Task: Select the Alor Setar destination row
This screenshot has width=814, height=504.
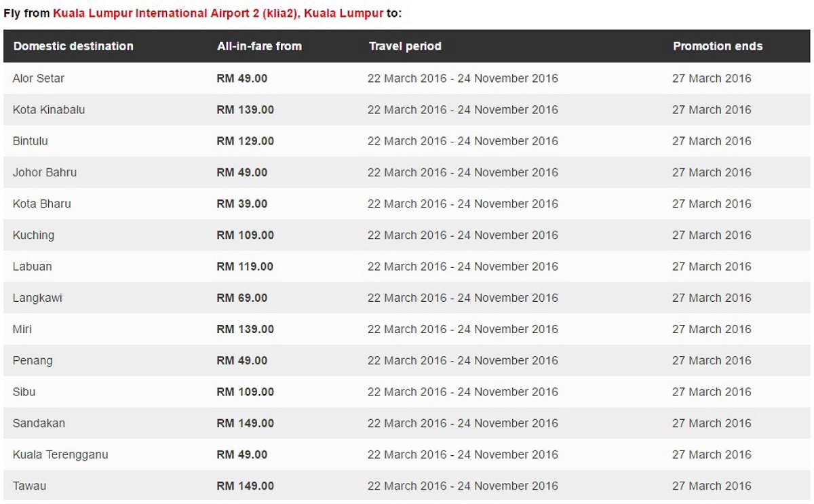Action: pos(407,79)
